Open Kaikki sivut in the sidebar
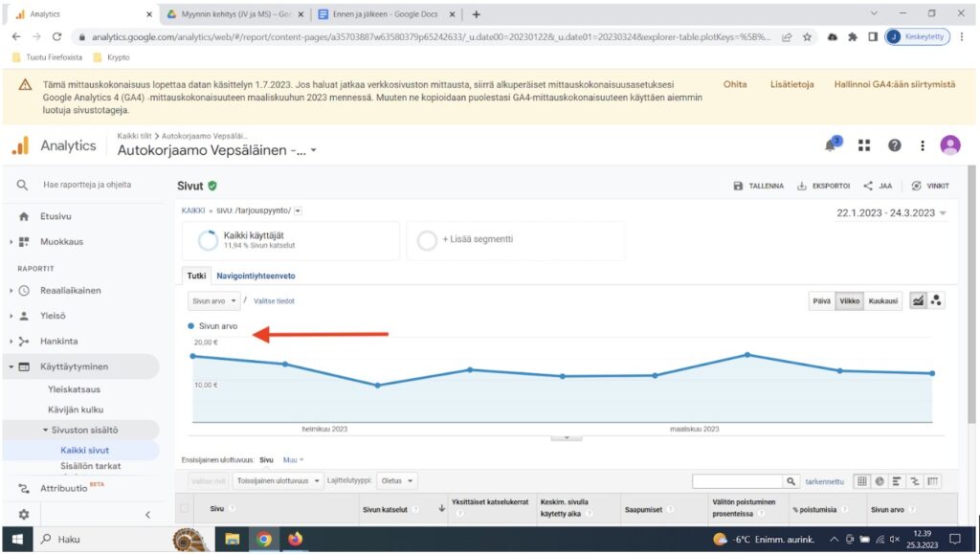980x554 pixels. pyautogui.click(x=85, y=451)
